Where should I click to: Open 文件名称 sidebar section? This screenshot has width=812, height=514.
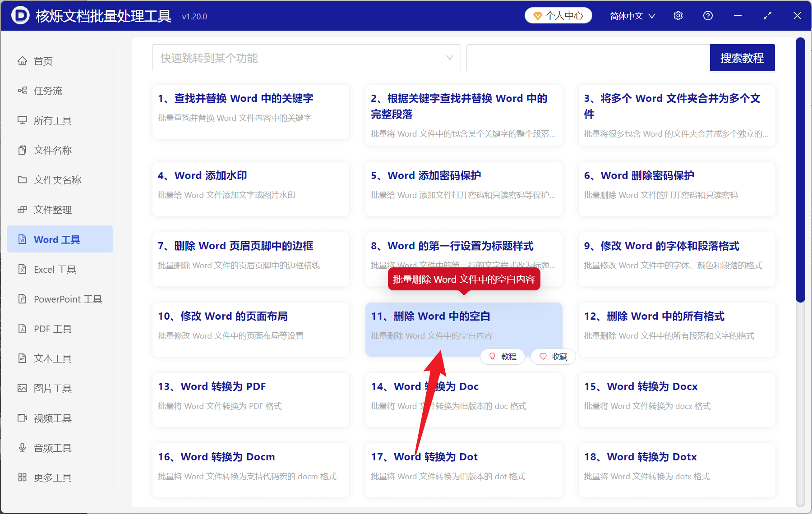coord(60,150)
